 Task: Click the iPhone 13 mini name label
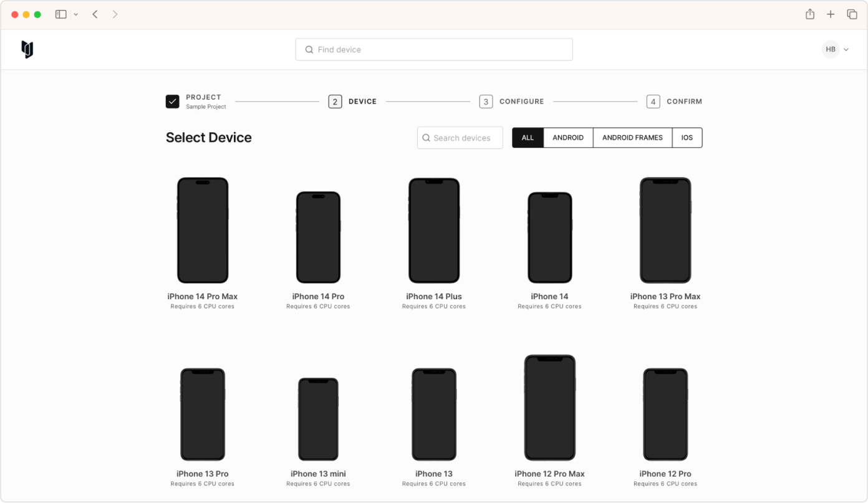[318, 474]
